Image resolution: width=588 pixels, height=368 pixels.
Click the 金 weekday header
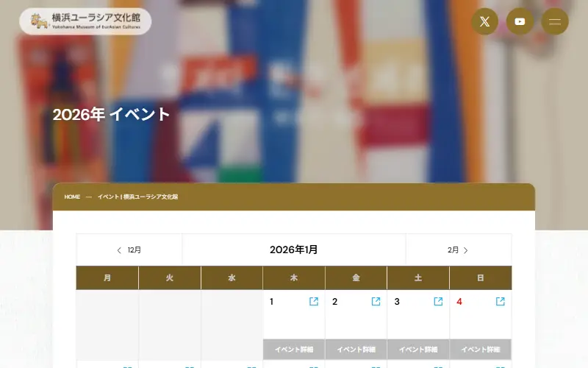pyautogui.click(x=356, y=278)
